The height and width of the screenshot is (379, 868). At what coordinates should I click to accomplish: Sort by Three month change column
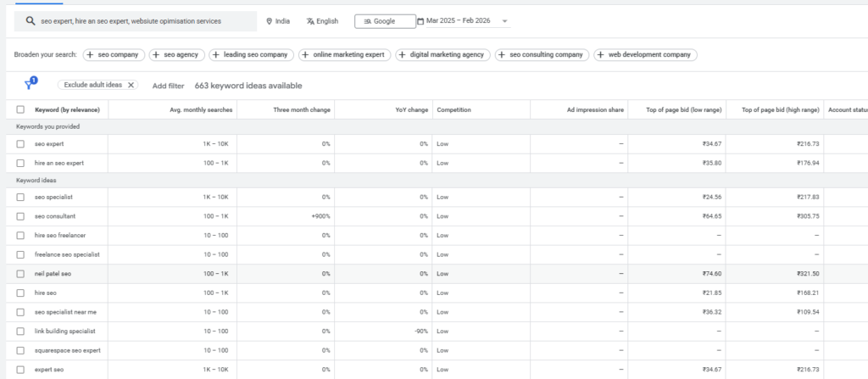(302, 109)
